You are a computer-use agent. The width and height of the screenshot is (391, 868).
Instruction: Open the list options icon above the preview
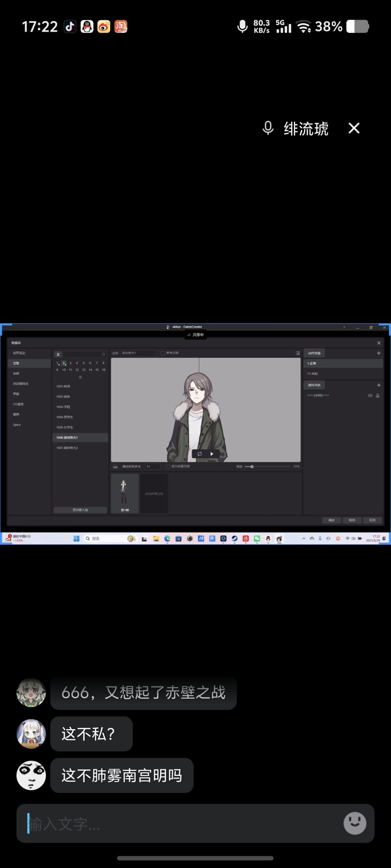298,353
